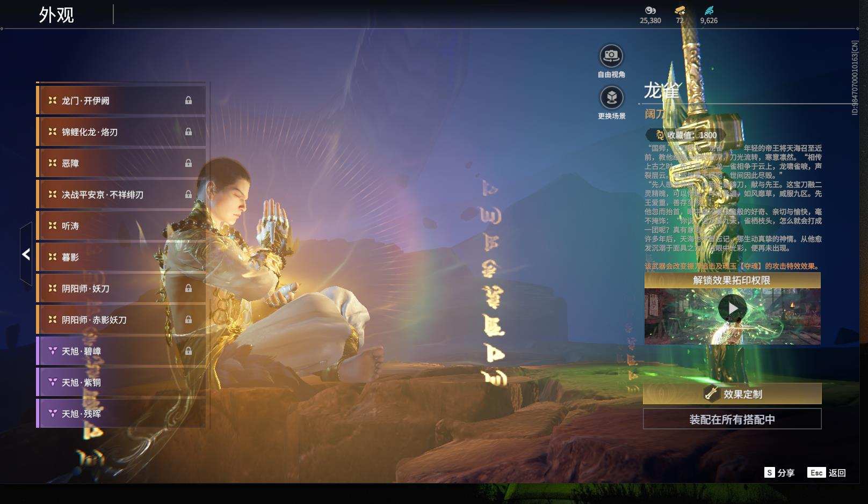Image resolution: width=868 pixels, height=504 pixels.
Task: Tap the lock icon on 龙门·开伊阙
Action: tap(189, 100)
